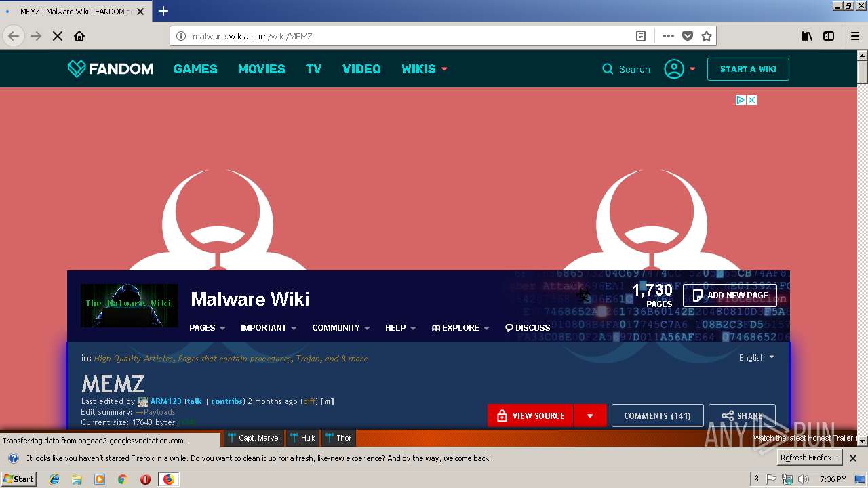Click the Search field in the Fandom header

pos(627,69)
